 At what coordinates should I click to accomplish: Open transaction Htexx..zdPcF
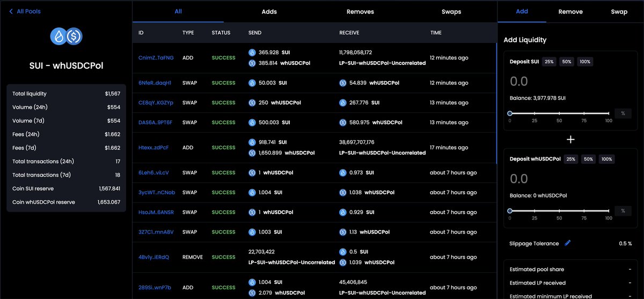(x=153, y=148)
